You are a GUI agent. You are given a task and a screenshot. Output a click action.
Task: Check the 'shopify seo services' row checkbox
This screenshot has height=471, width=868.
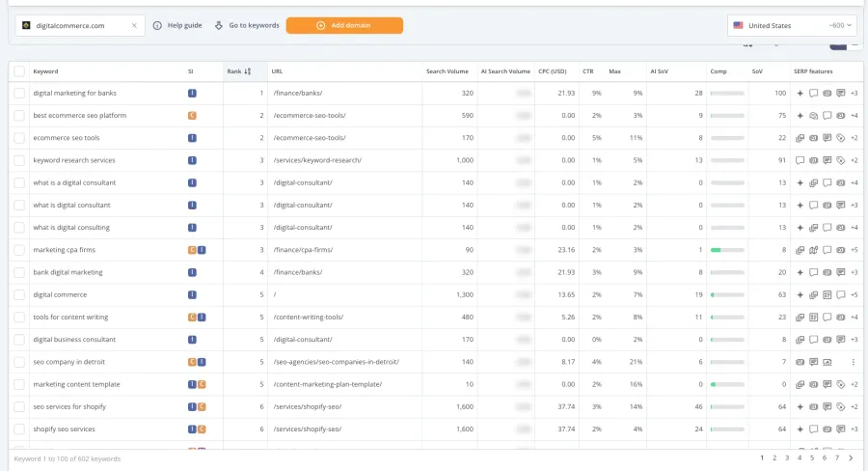point(19,429)
